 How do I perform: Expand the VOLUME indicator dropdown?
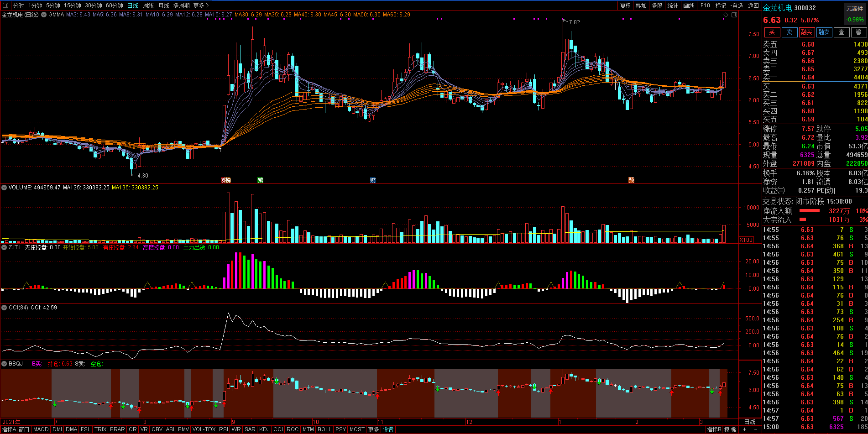[4, 188]
